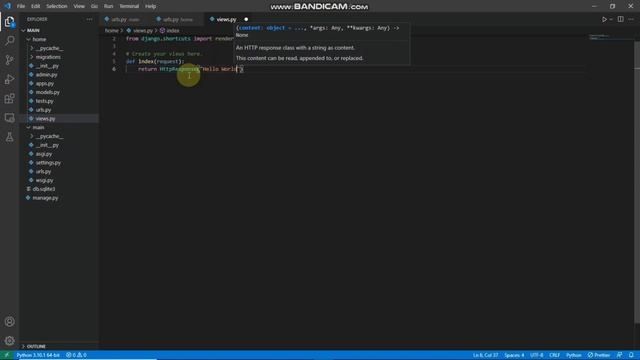
Task: Switch to the urls.py main tab
Action: point(124,19)
